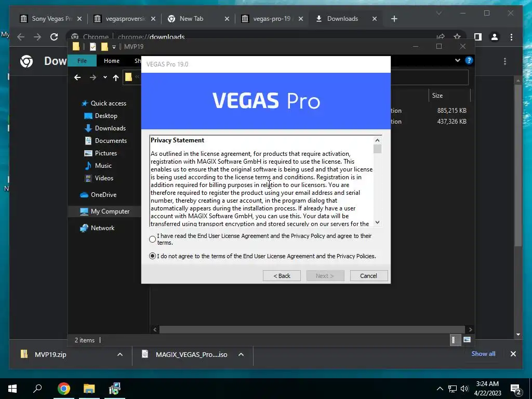This screenshot has height=399, width=532.
Task: Open Downloads page more actions menu
Action: (x=505, y=61)
